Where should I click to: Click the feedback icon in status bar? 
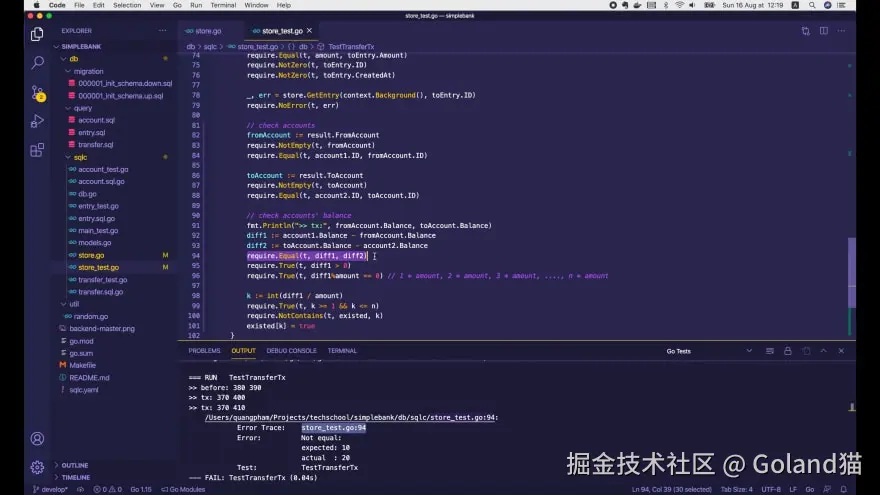(x=827, y=489)
